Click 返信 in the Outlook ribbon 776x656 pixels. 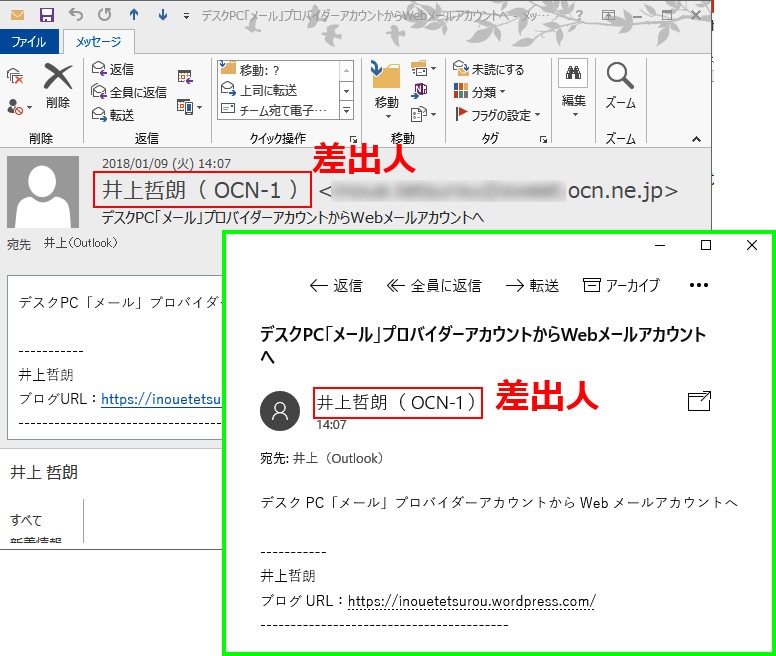(113, 69)
